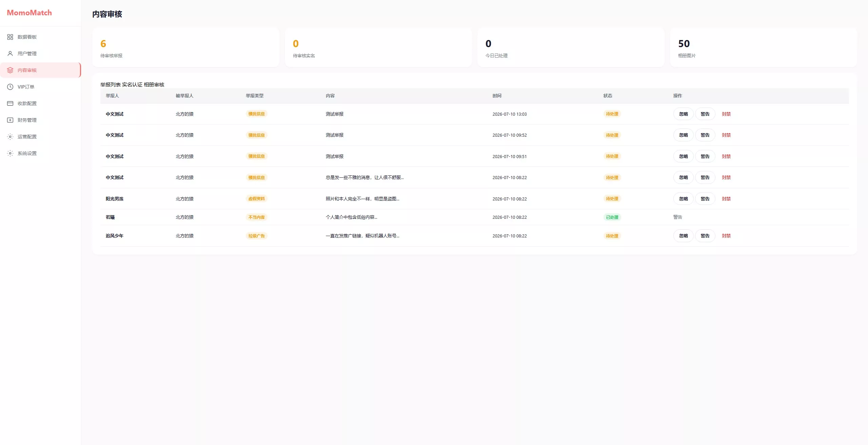This screenshot has height=445, width=868.
Task: Open the 今日已处理 stat card
Action: (571, 47)
